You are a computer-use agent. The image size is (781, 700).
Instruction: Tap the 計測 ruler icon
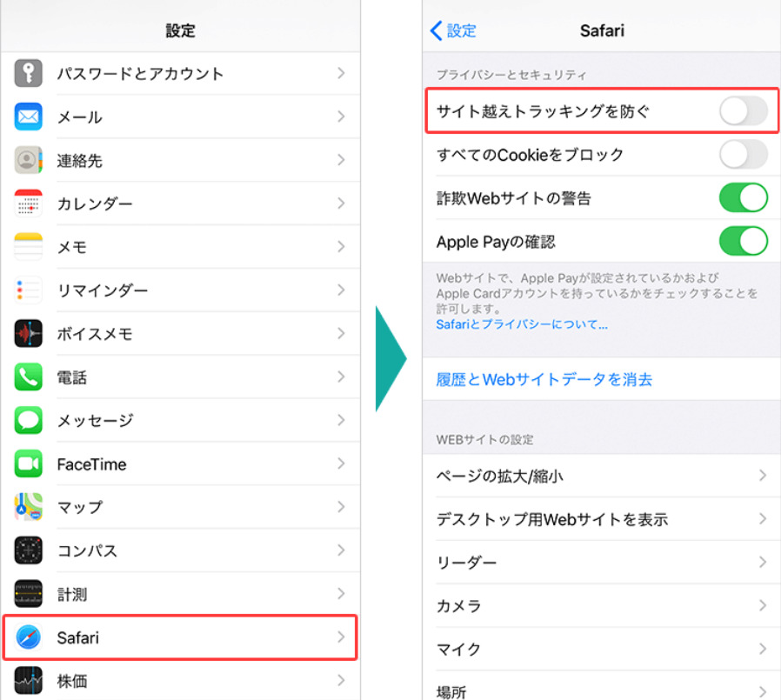[x=29, y=593]
